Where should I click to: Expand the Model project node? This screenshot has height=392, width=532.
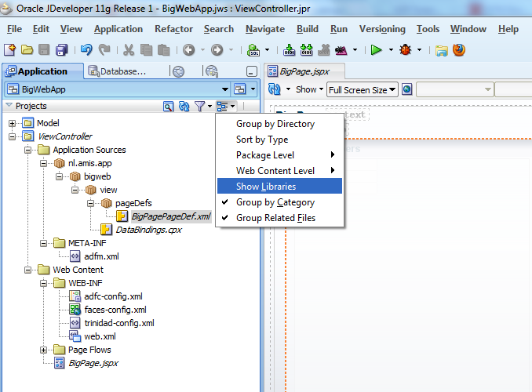point(12,123)
